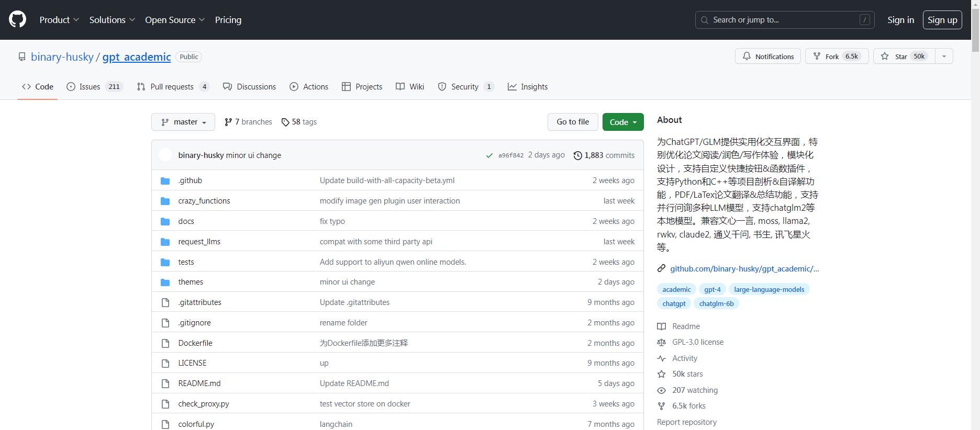980x430 pixels.
Task: Expand the Product menu
Action: click(59, 20)
